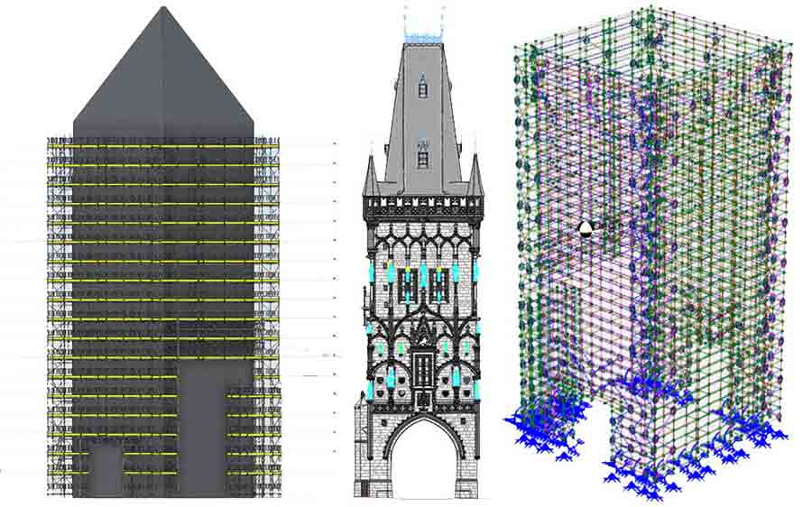Click the left scaffold bay of gray model
This screenshot has width=812, height=507.
(60, 316)
